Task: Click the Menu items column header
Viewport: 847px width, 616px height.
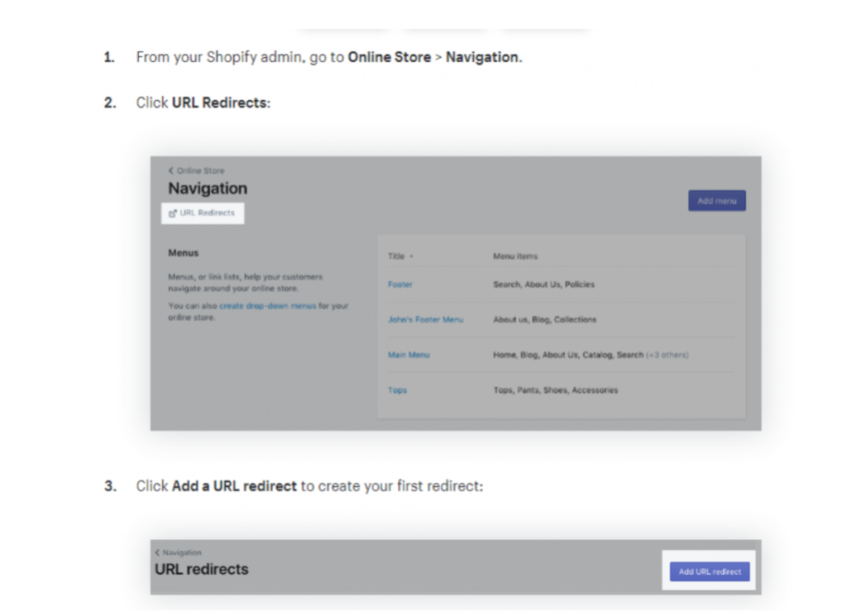Action: pyautogui.click(x=515, y=257)
